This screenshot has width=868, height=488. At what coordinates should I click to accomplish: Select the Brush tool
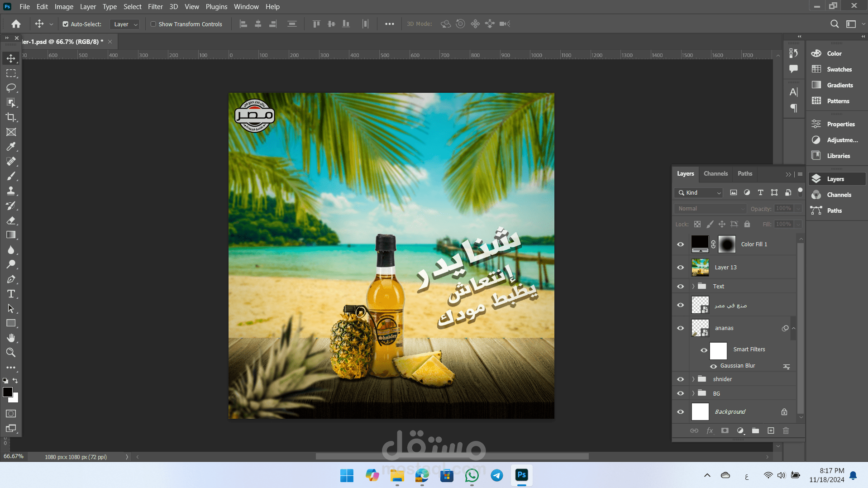[x=11, y=176]
